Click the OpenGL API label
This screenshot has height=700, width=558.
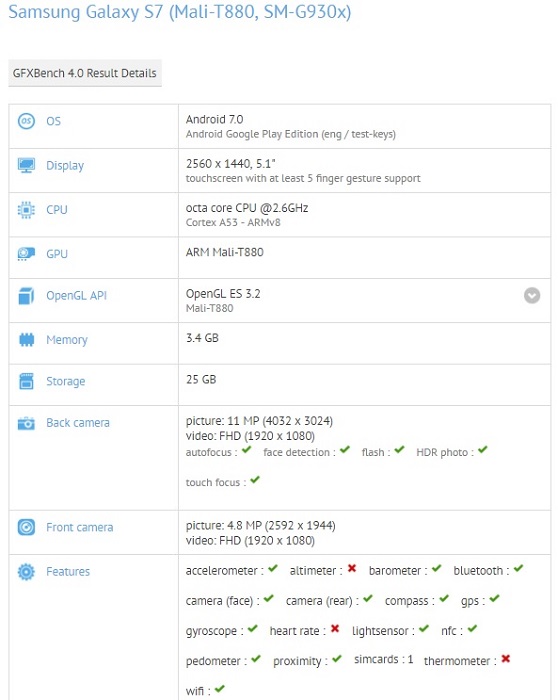click(76, 296)
